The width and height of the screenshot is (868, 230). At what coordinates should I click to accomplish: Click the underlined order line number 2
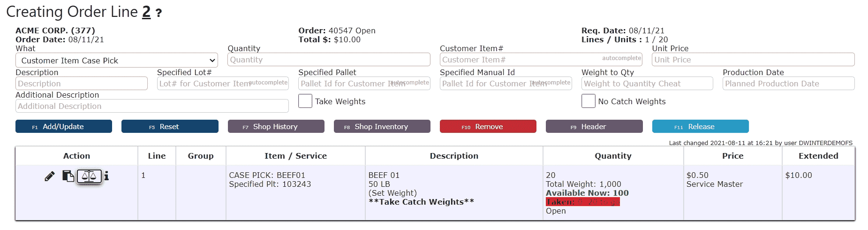(146, 12)
